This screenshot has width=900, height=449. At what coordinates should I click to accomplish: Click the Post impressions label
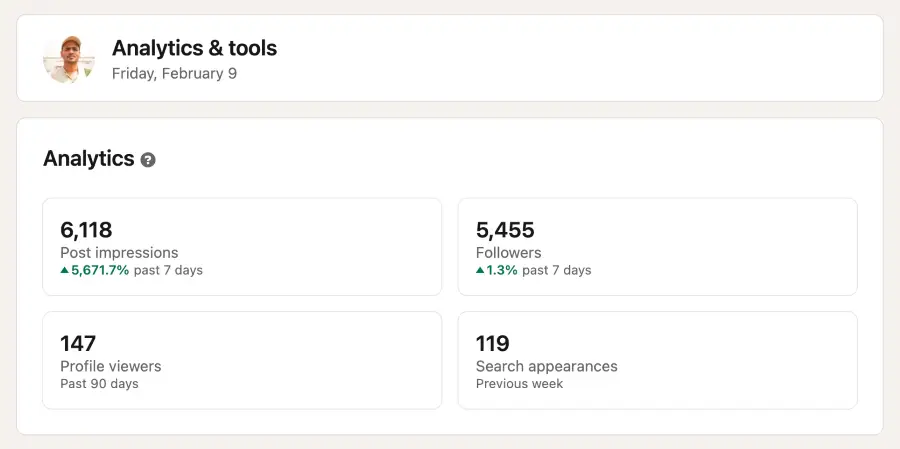tap(119, 253)
